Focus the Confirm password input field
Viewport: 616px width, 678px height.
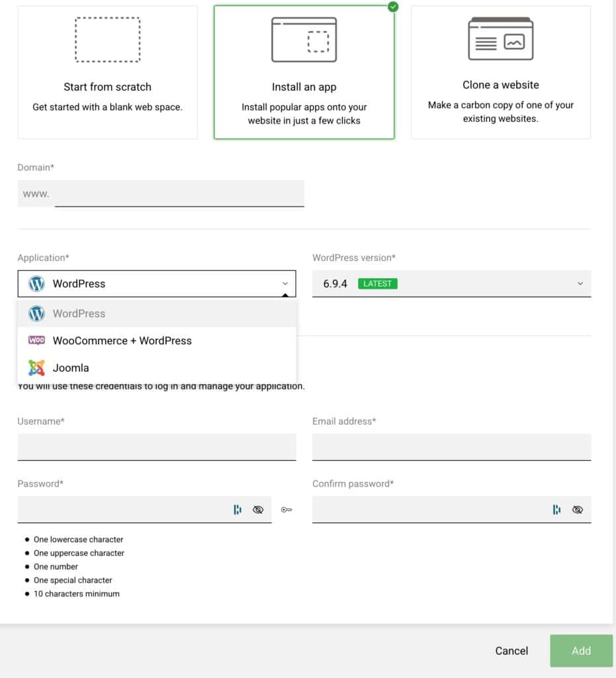click(451, 510)
